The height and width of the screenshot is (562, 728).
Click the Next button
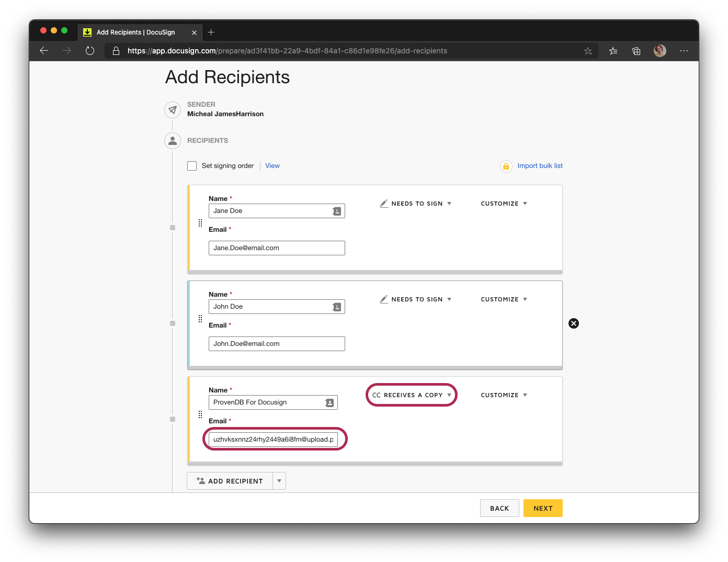coord(543,508)
